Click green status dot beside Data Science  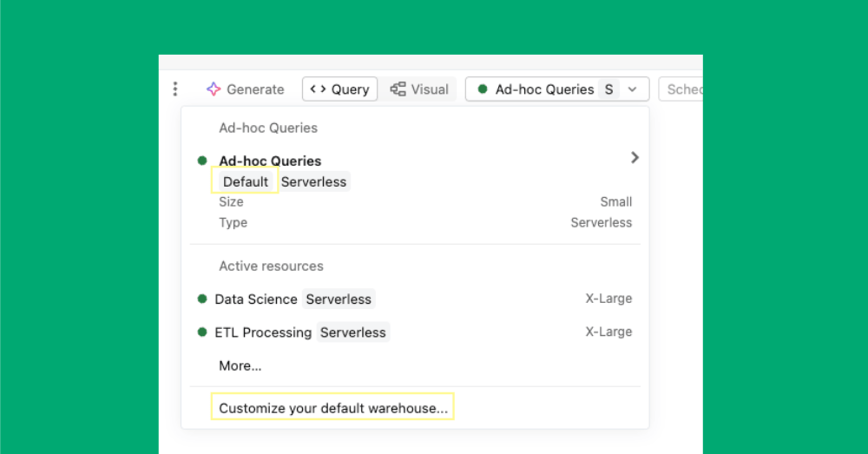(202, 299)
